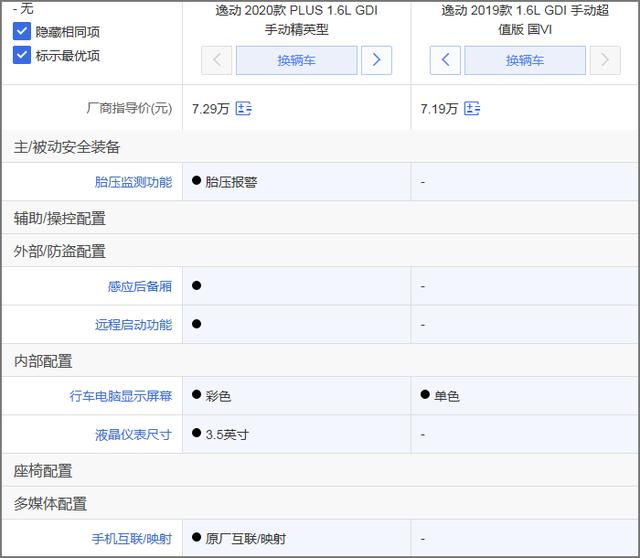Image resolution: width=640 pixels, height=558 pixels.
Task: Click the 逸动 2019款 1.6L GDI 手动超值版 title
Action: pos(525,20)
